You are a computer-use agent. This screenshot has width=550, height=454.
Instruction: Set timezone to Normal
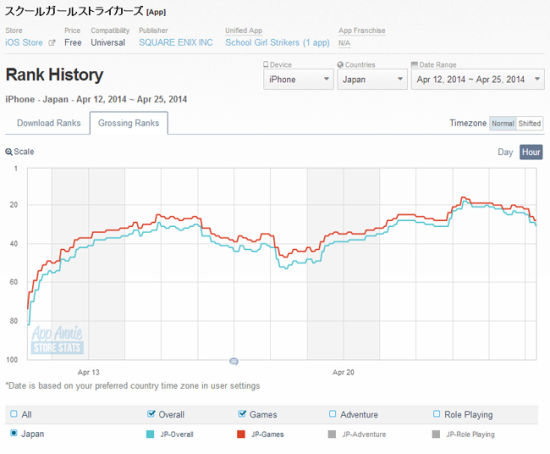pyautogui.click(x=503, y=123)
